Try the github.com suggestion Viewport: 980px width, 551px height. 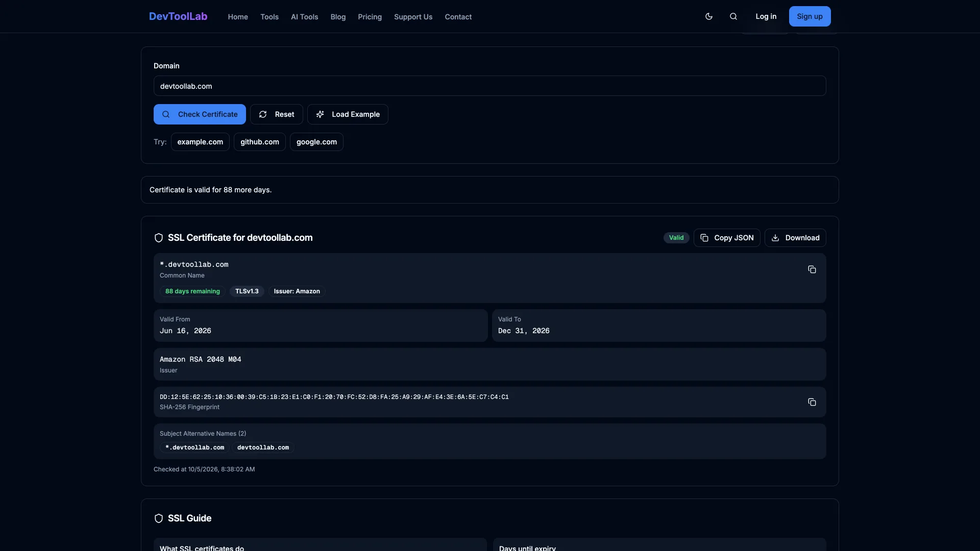(260, 142)
